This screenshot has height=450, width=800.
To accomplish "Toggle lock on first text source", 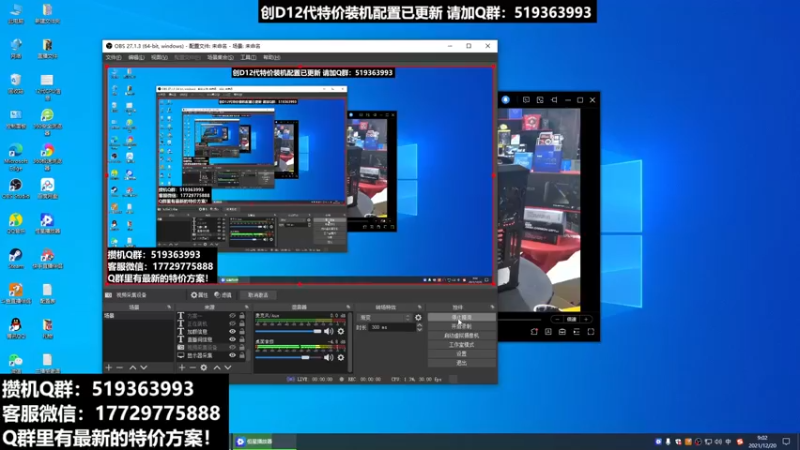I will click(242, 316).
